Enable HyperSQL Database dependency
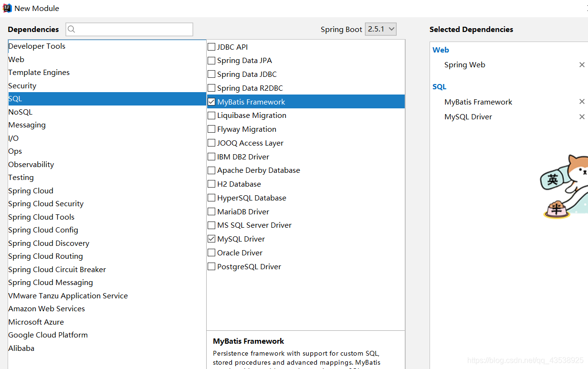Screen dimensions: 588x369 211,198
